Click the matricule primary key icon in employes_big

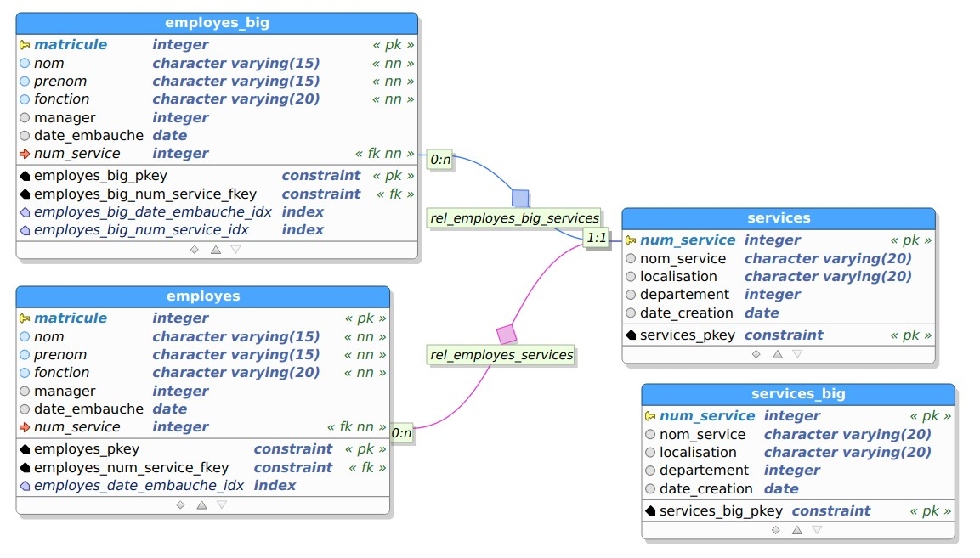click(x=25, y=45)
